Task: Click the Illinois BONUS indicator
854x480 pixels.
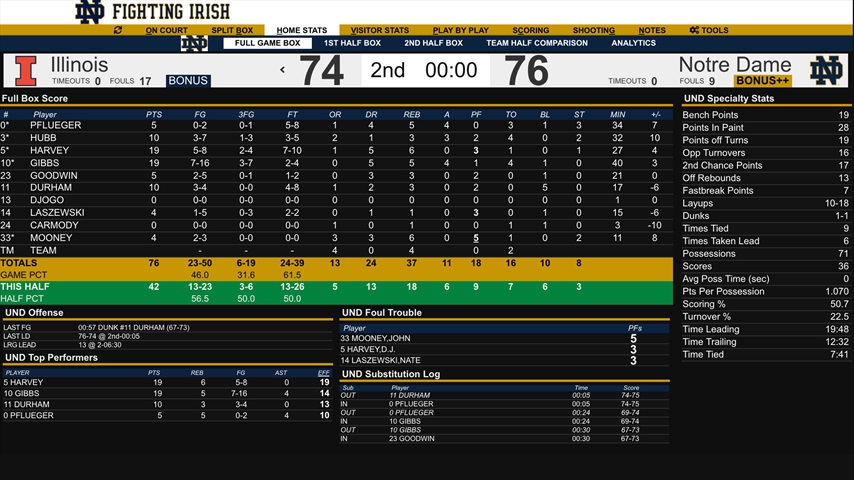Action: 188,81
